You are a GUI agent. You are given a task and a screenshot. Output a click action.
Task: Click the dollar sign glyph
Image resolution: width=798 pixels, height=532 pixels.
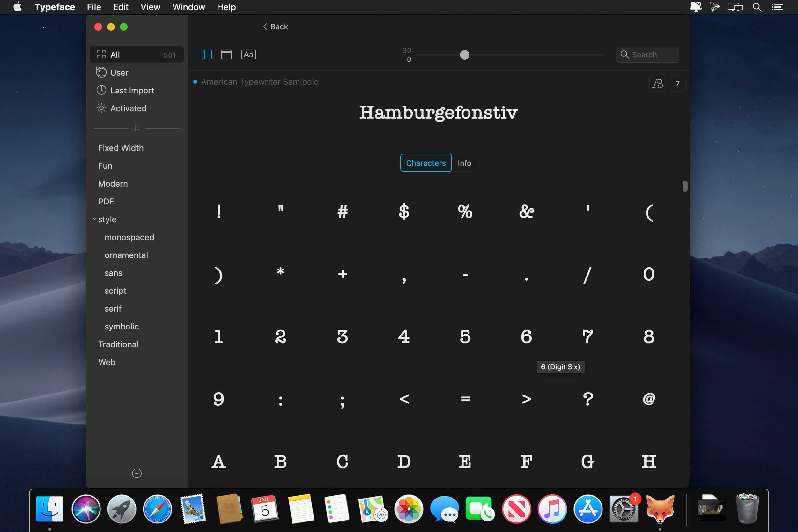[404, 211]
